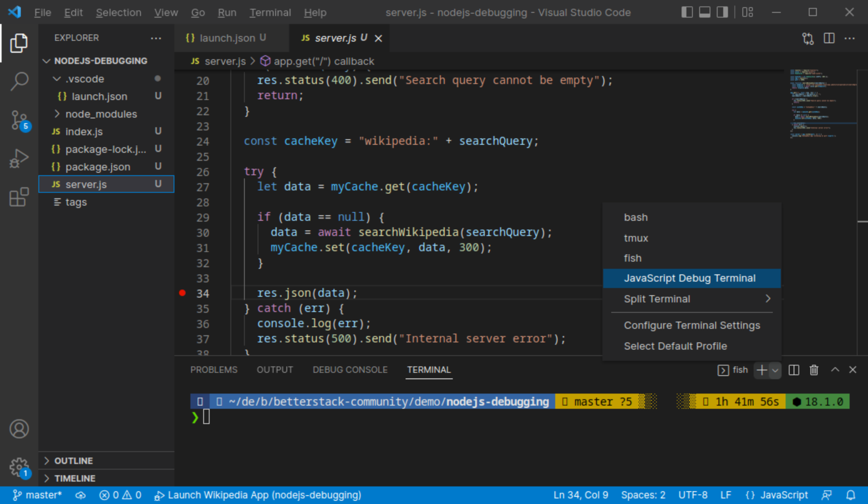Click the new terminal add button
The width and height of the screenshot is (868, 504).
(x=761, y=370)
